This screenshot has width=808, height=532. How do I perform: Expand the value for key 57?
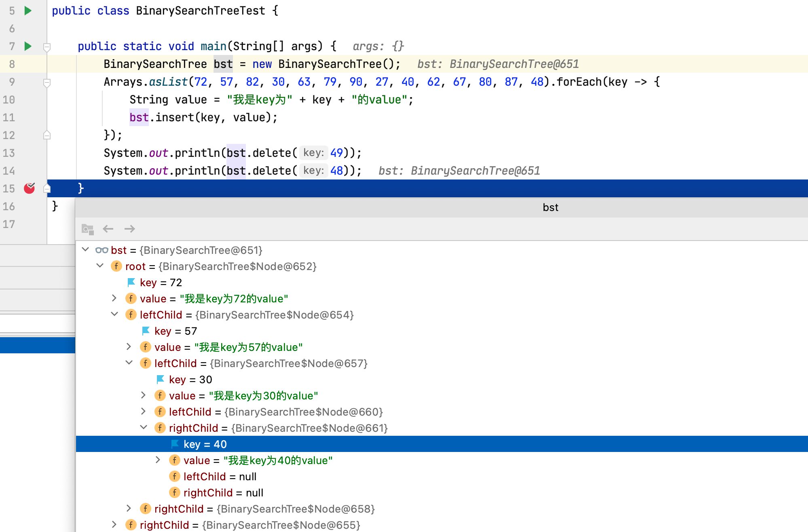coord(129,347)
